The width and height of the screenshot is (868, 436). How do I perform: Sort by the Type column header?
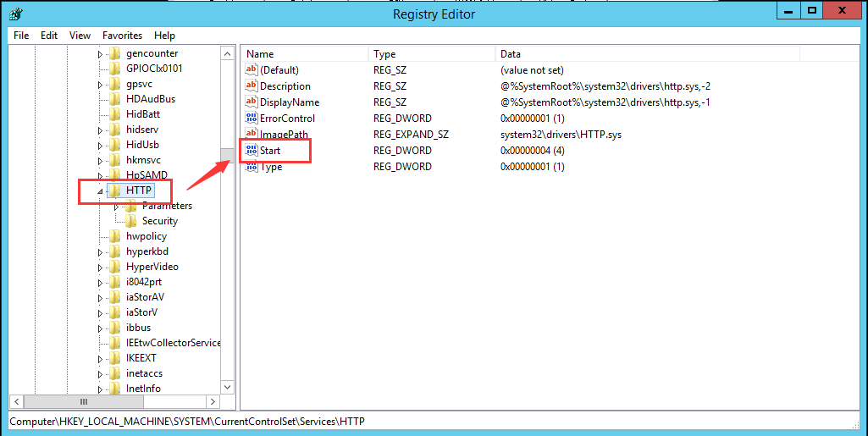432,54
